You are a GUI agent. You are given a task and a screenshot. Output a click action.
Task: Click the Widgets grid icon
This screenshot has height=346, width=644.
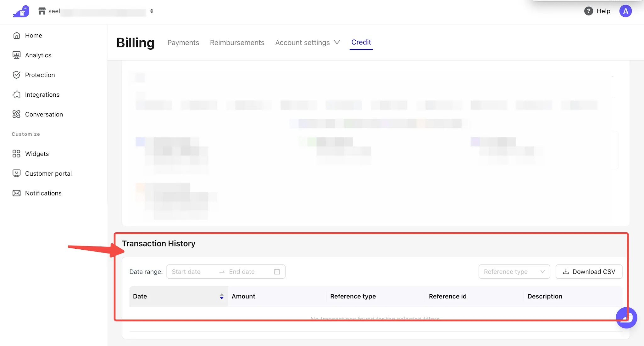16,154
